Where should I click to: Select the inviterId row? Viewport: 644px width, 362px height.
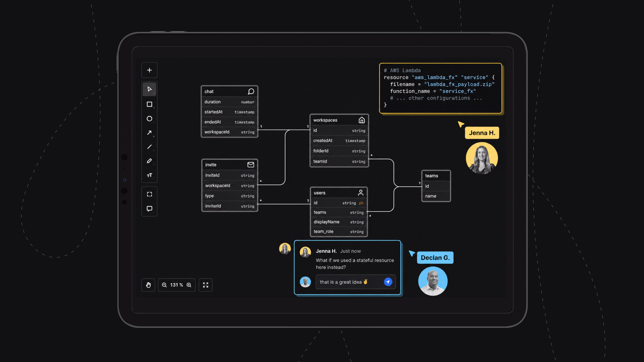[230, 206]
